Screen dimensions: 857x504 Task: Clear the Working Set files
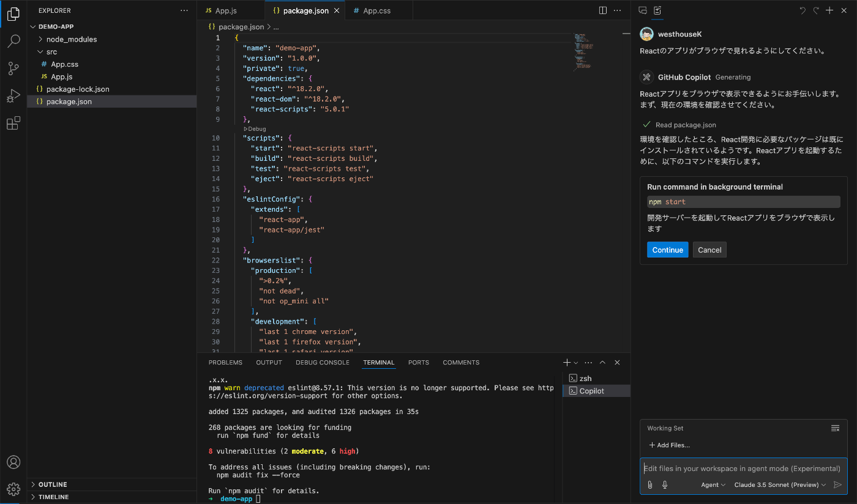[835, 428]
